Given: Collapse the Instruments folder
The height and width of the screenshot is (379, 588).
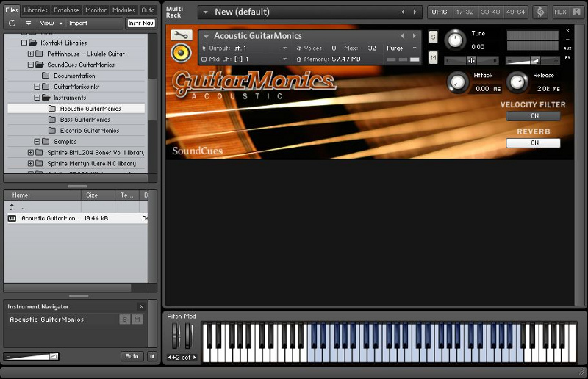Looking at the screenshot, I should 37,98.
